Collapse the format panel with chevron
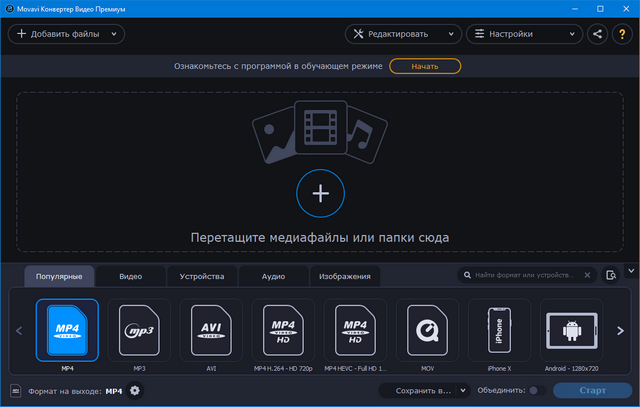This screenshot has height=407, width=640. click(x=630, y=270)
